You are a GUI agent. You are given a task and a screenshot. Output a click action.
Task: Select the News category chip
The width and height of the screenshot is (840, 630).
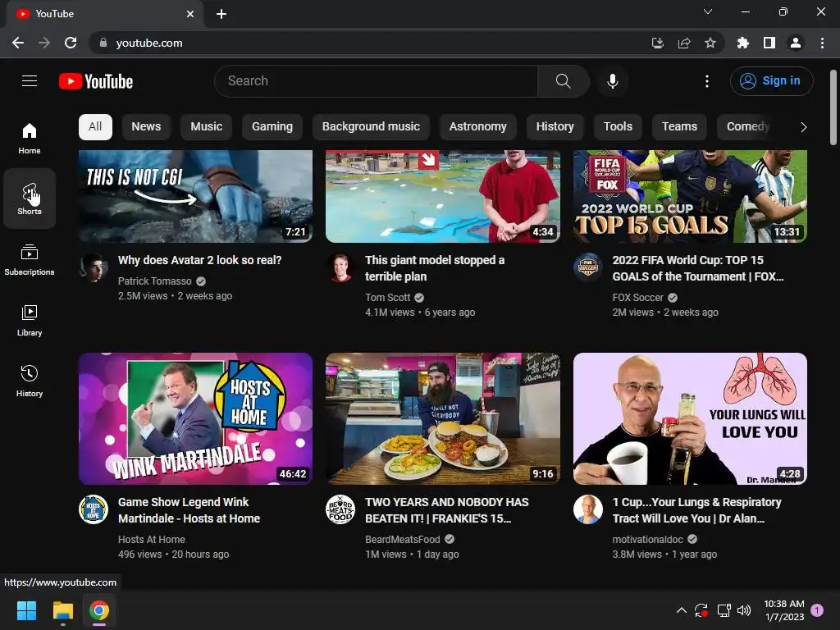coord(146,127)
